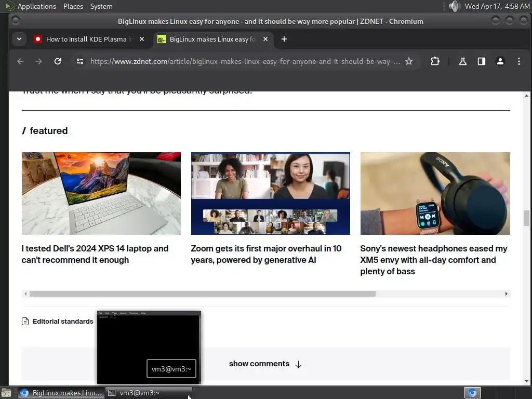Open the Editorial standards link
This screenshot has width=532, height=399.
click(x=63, y=321)
